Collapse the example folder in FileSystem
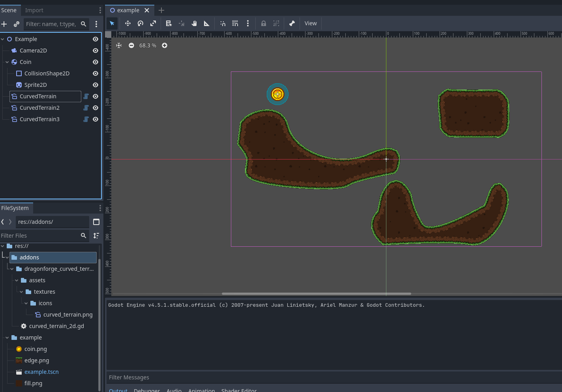The width and height of the screenshot is (562, 392). (x=7, y=338)
